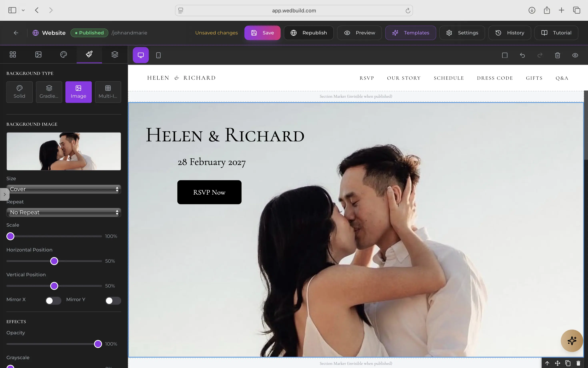Delete section with bottom trash icon
The image size is (588, 368).
click(x=578, y=363)
